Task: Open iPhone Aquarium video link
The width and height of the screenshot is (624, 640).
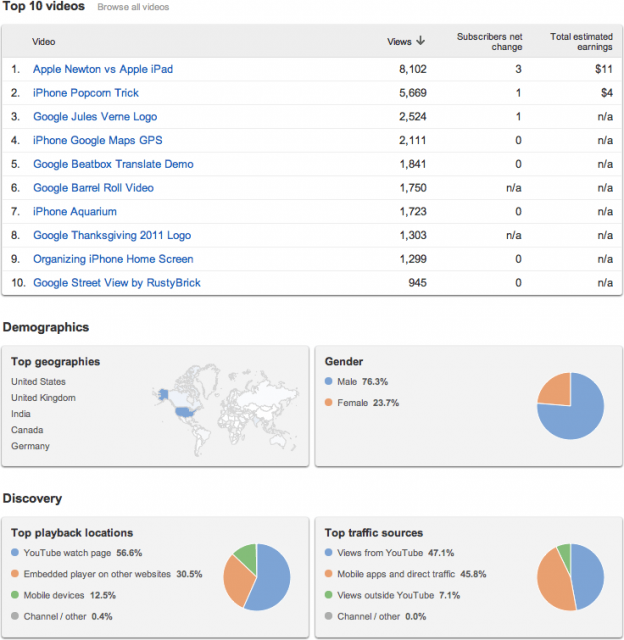Action: 75,211
